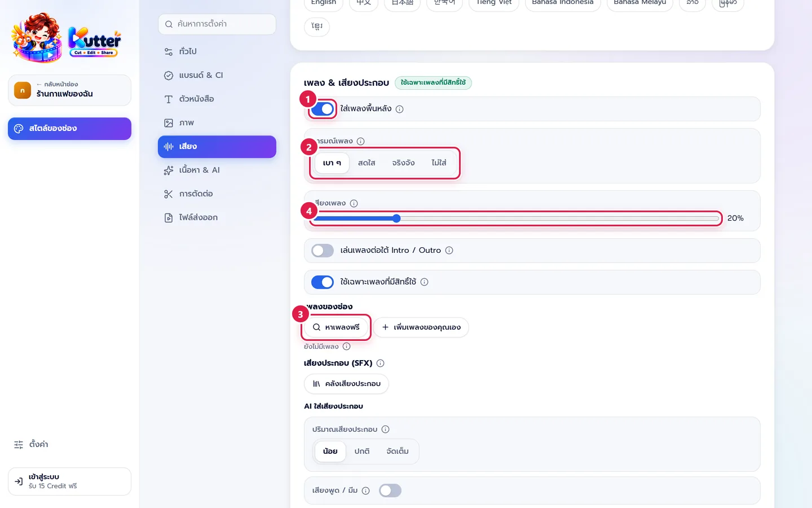Viewport: 812px width, 508px height.
Task: Go back via กลับหน้าช่อง channel card
Action: (69, 90)
